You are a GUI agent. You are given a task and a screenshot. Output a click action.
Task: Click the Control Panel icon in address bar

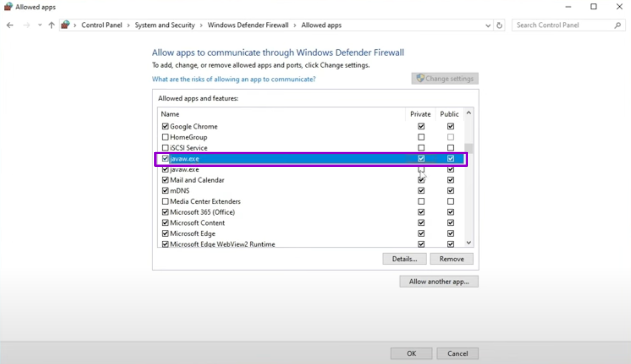pyautogui.click(x=66, y=25)
